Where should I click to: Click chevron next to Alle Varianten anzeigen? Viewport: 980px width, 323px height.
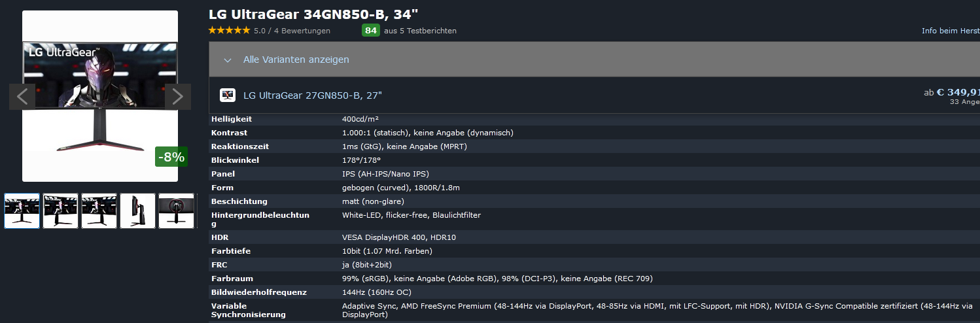(228, 60)
